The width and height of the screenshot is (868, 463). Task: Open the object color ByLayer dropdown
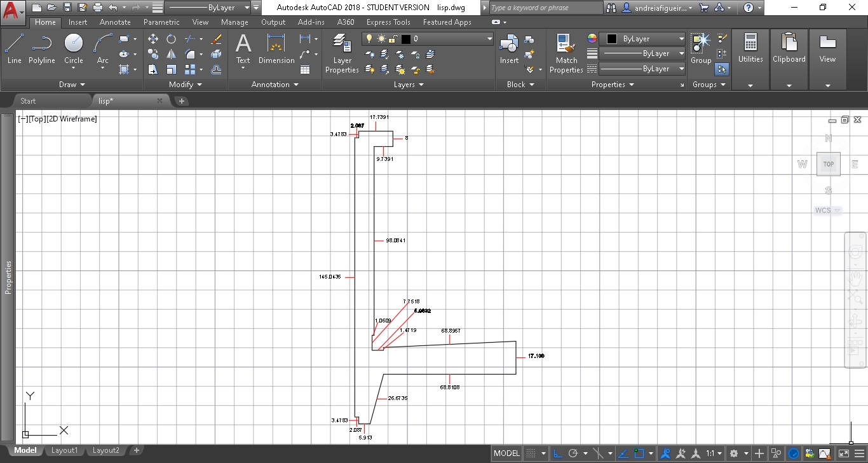point(642,39)
